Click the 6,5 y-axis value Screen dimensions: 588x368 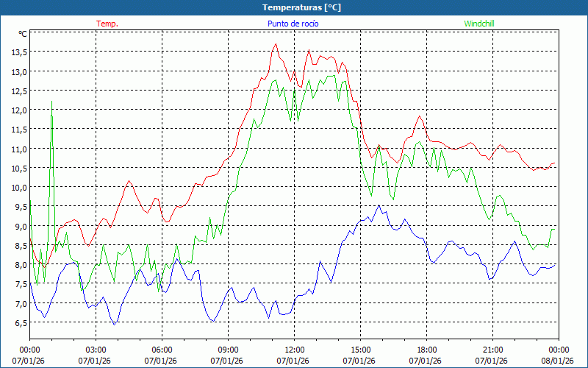click(x=18, y=322)
